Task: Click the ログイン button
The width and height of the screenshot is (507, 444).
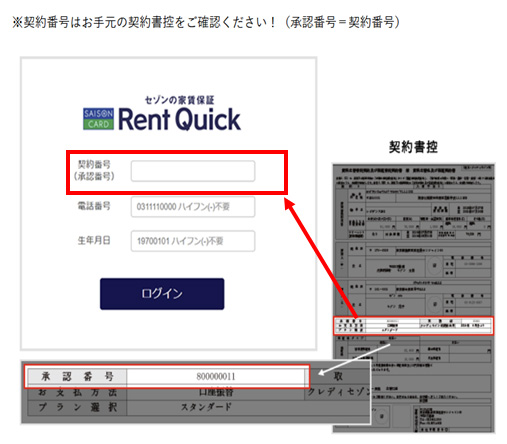Action: tap(162, 294)
